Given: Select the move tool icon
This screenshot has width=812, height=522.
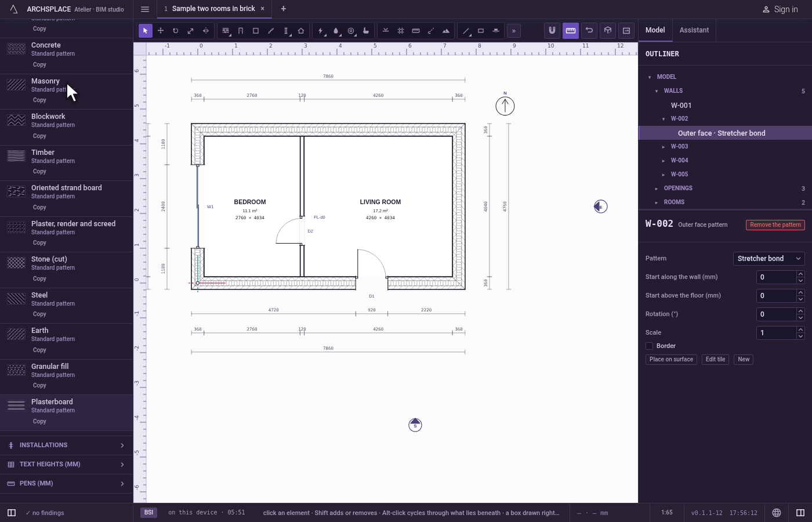Looking at the screenshot, I should 161,31.
